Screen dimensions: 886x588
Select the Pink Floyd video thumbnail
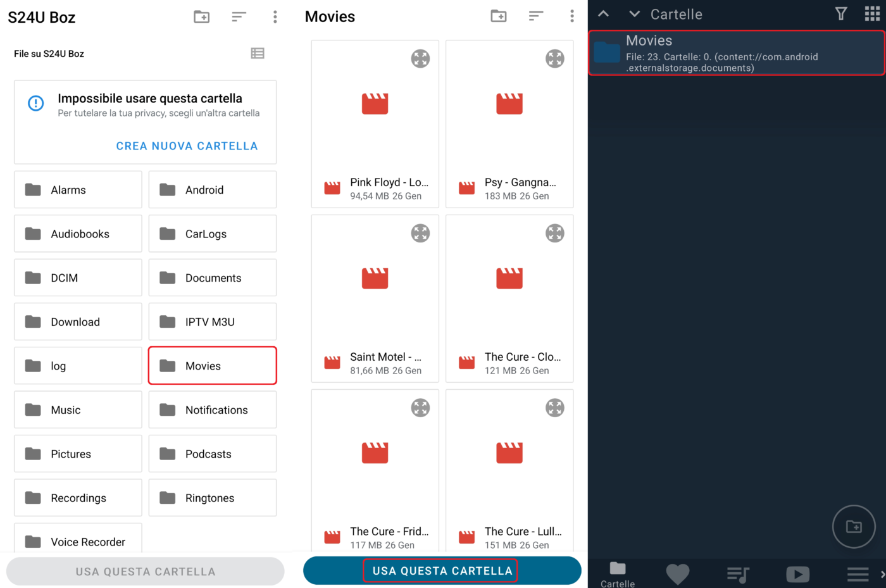375,104
